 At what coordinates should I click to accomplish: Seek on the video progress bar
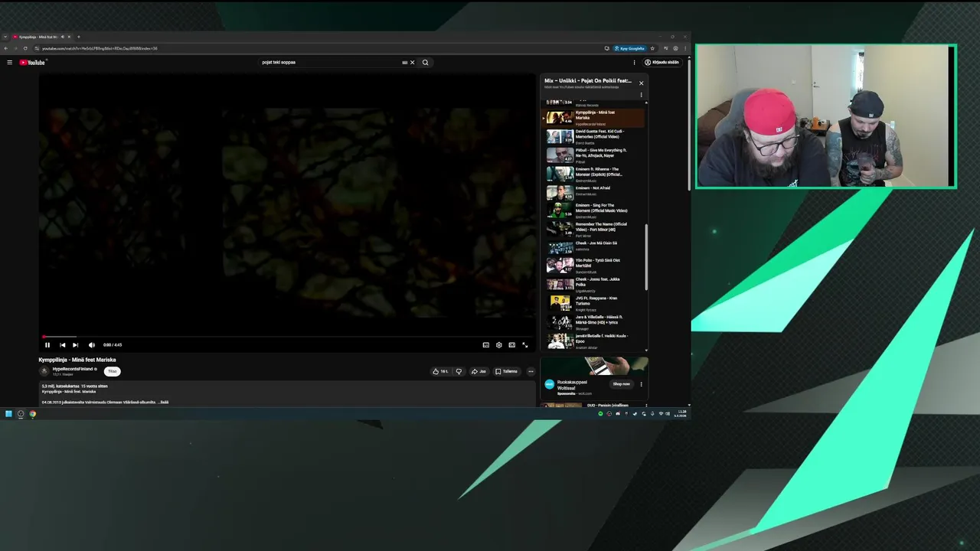coord(288,337)
